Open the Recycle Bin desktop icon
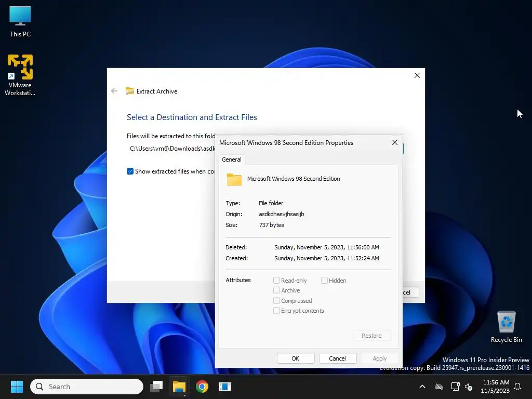This screenshot has width=532, height=399. (x=506, y=327)
